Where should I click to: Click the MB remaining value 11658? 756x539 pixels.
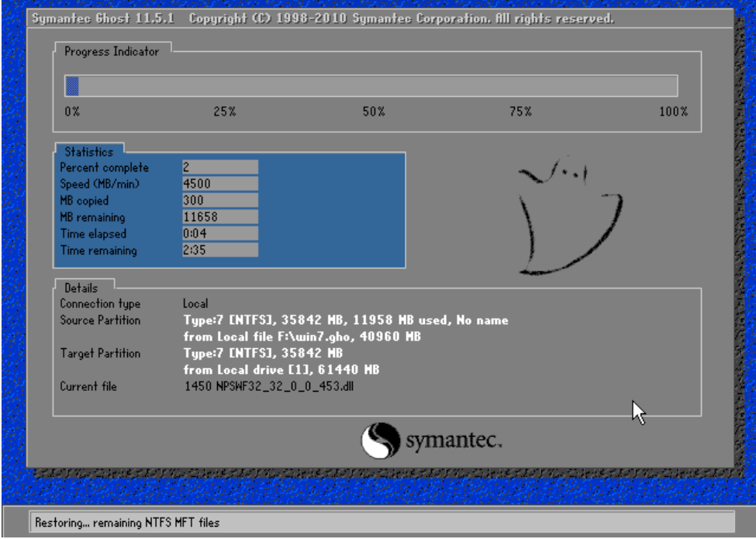point(220,217)
